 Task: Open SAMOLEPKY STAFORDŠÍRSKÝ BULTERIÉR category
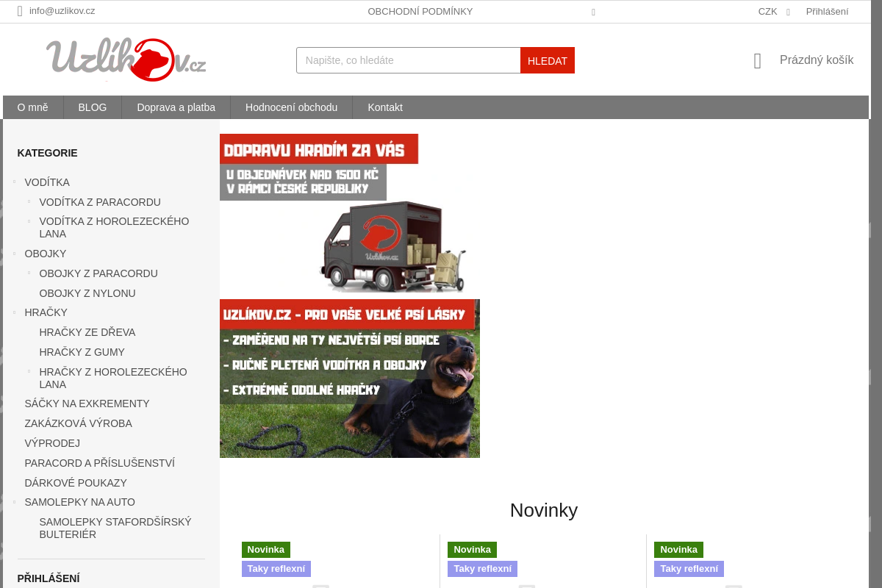[115, 528]
